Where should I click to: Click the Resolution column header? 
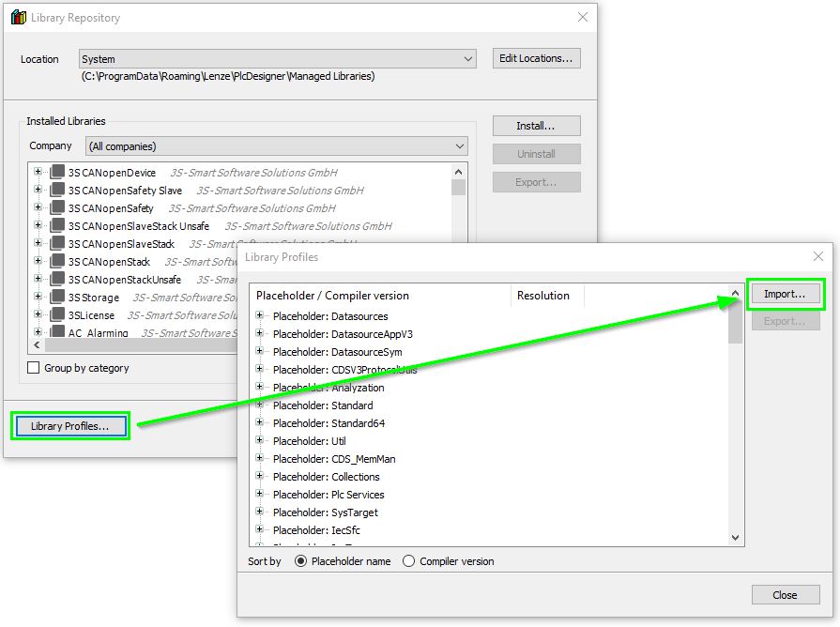click(x=543, y=296)
